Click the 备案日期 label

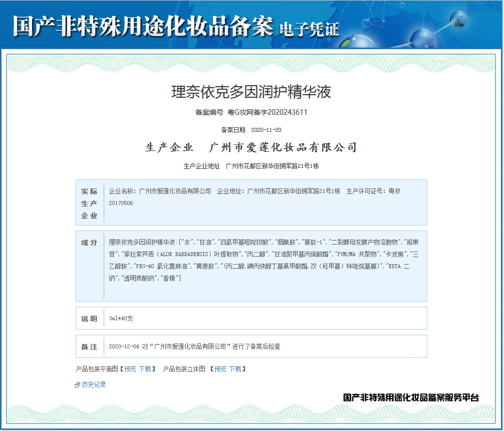pos(233,130)
